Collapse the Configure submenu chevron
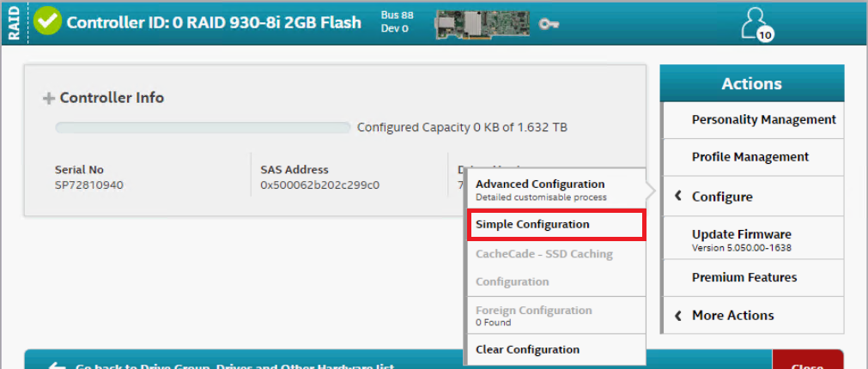This screenshot has width=868, height=369. tap(677, 197)
